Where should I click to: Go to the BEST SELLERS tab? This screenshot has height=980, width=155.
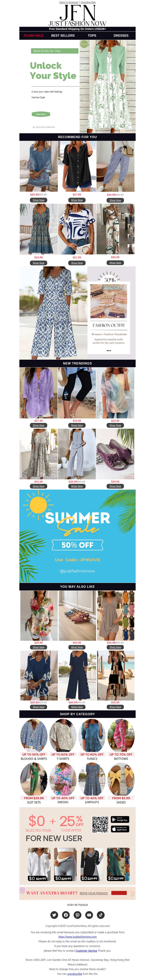point(63,35)
